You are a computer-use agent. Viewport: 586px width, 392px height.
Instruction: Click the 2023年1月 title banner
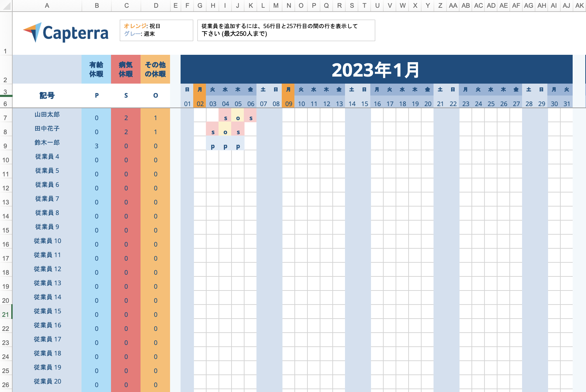tap(376, 70)
